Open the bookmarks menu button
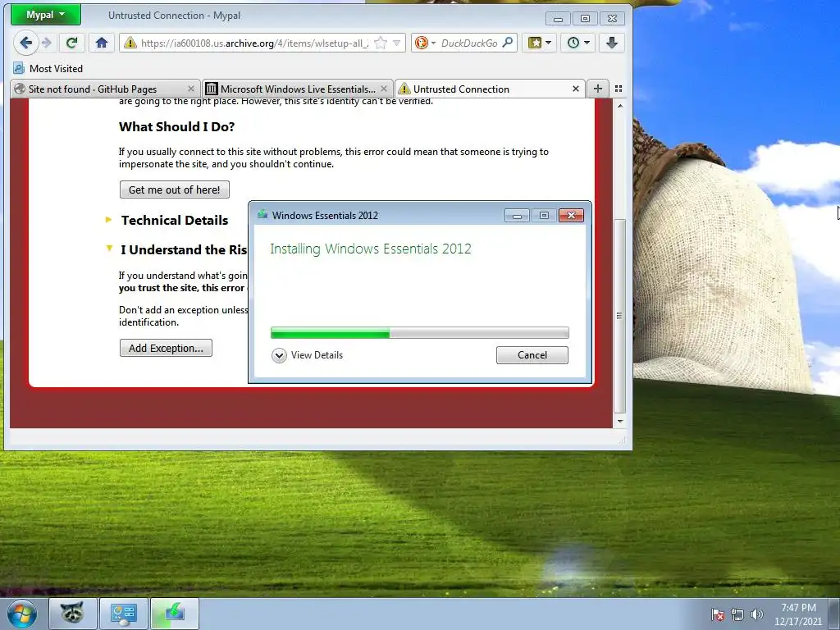The image size is (840, 630). click(x=540, y=43)
